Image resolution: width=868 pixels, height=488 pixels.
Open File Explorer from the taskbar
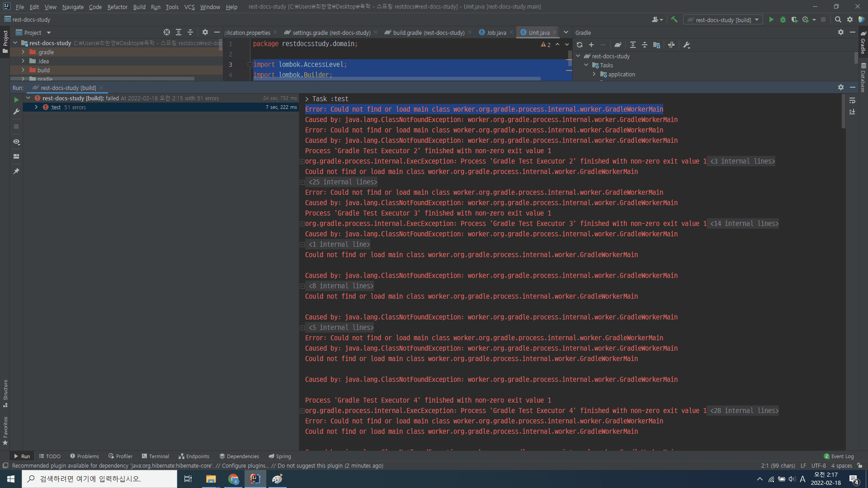pyautogui.click(x=211, y=479)
